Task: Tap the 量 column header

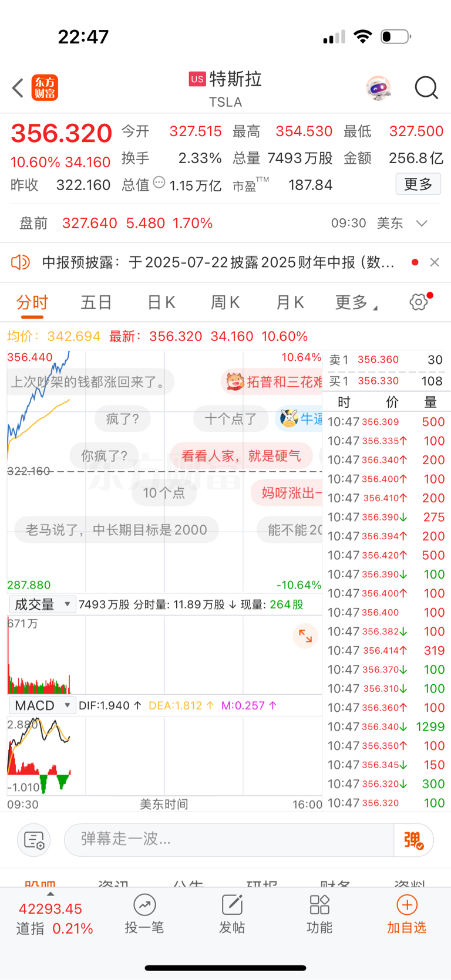Action: tap(430, 402)
